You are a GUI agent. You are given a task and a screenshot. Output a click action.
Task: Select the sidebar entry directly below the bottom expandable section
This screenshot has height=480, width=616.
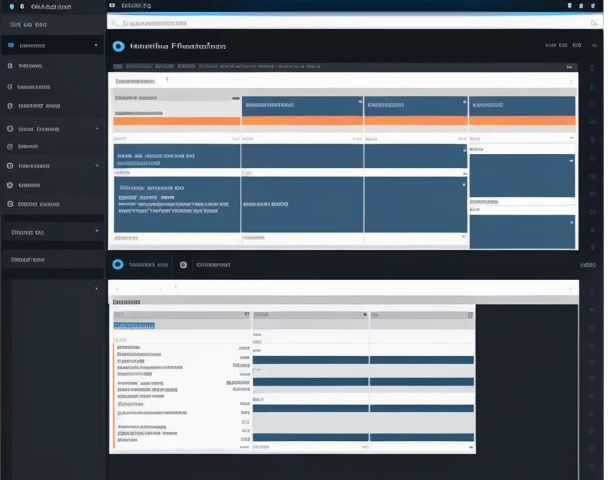click(x=30, y=259)
